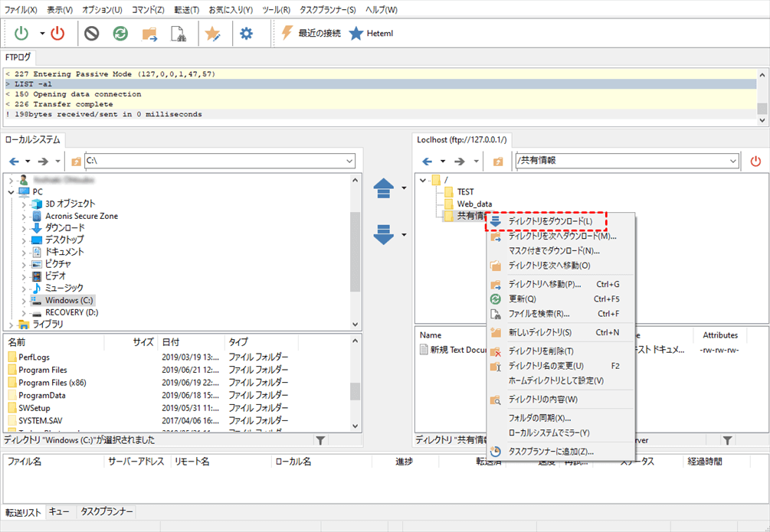Select ディレクトリをダウンロード(L) from context menu
This screenshot has width=770, height=532.
(550, 221)
